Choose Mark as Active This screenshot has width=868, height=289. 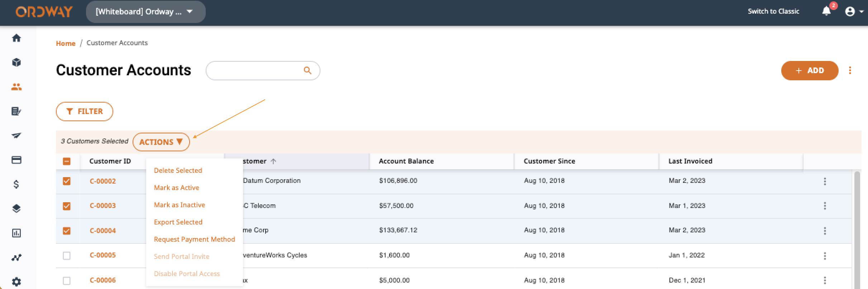click(x=176, y=188)
